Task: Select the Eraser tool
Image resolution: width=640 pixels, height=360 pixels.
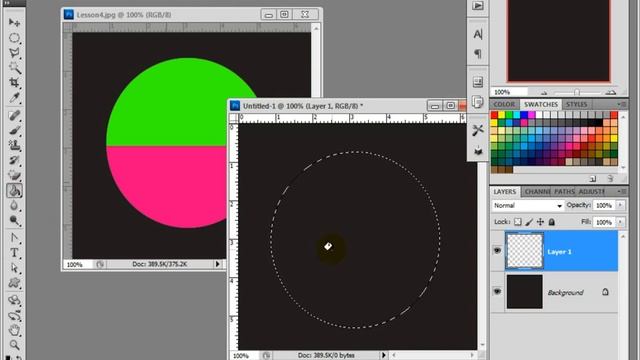Action: pos(14,175)
